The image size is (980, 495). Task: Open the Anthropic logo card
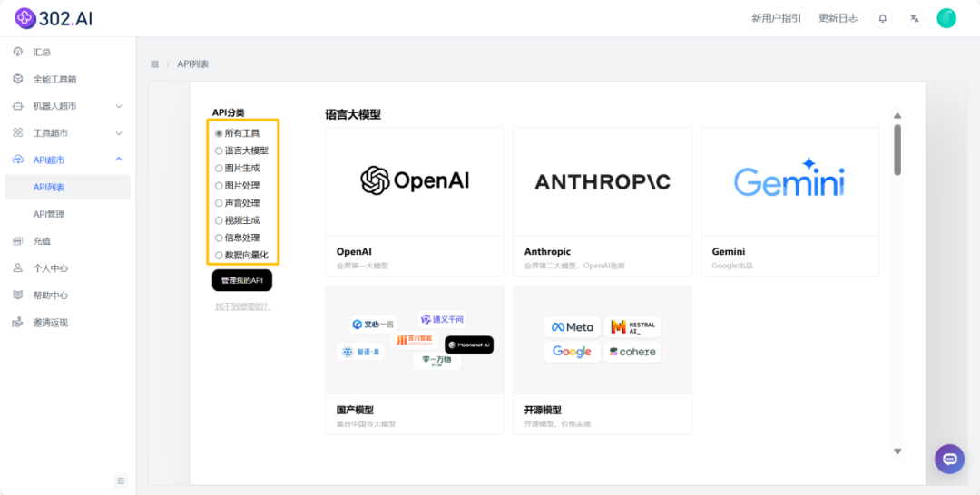tap(603, 181)
